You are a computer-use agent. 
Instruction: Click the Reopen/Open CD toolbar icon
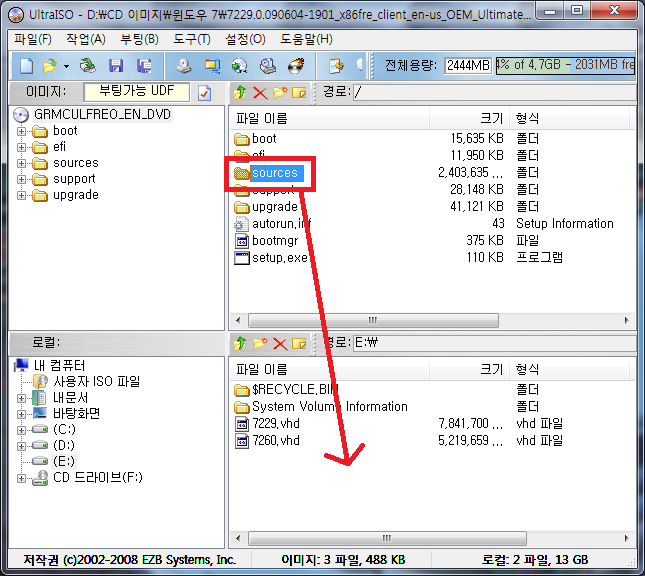[88, 66]
